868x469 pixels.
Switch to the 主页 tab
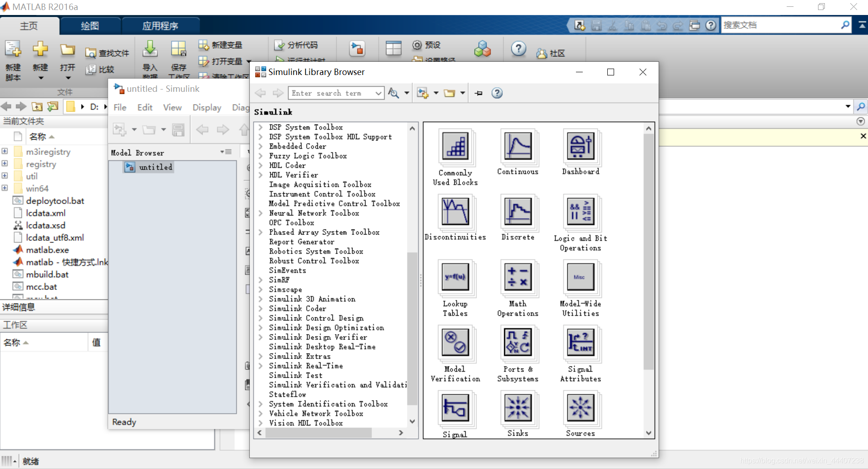tap(29, 26)
